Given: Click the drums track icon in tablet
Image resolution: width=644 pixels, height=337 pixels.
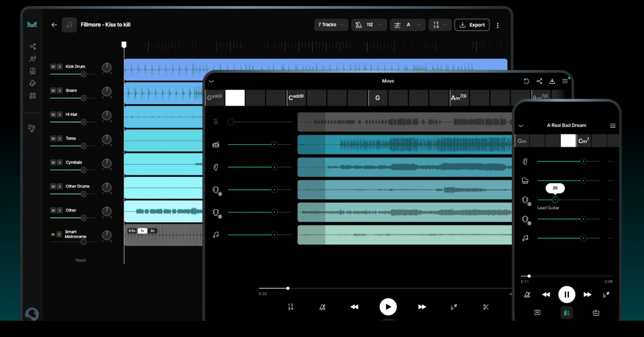Looking at the screenshot, I should click(x=216, y=144).
